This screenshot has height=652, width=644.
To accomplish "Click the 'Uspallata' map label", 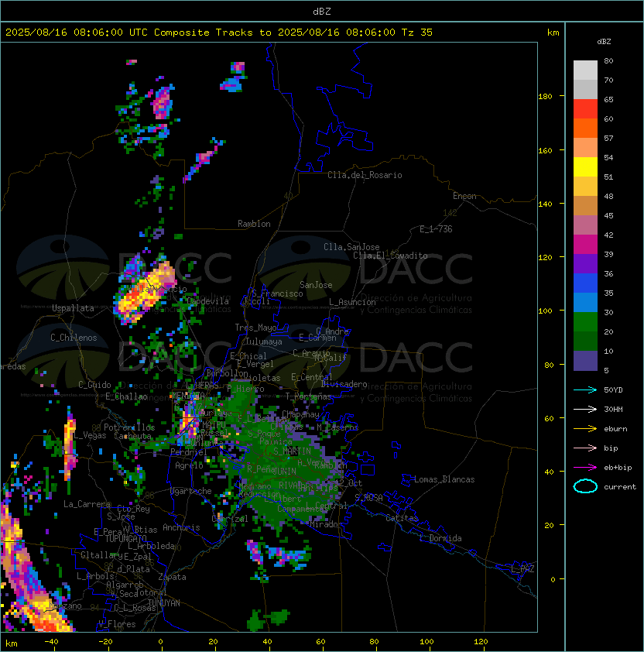I will [x=73, y=308].
